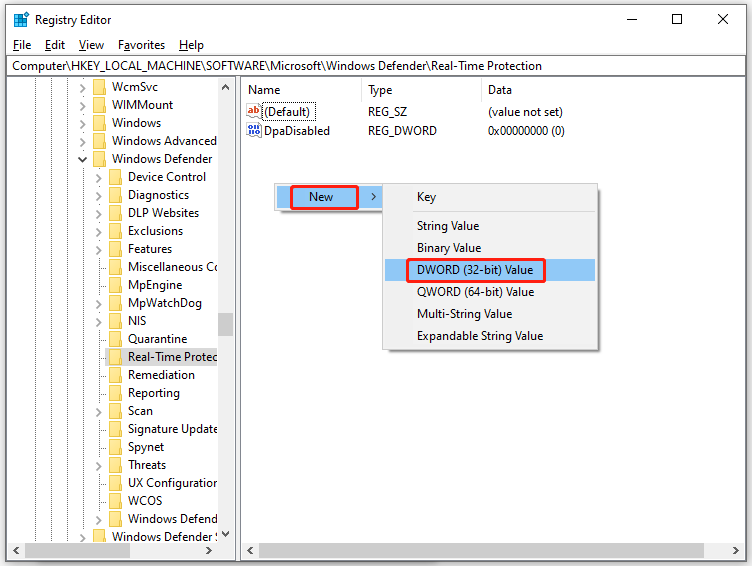This screenshot has width=752, height=566.
Task: Expand the Device Control subkey
Action: point(98,177)
